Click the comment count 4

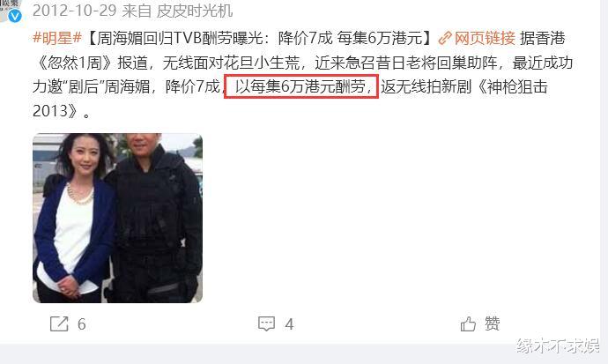click(x=289, y=324)
